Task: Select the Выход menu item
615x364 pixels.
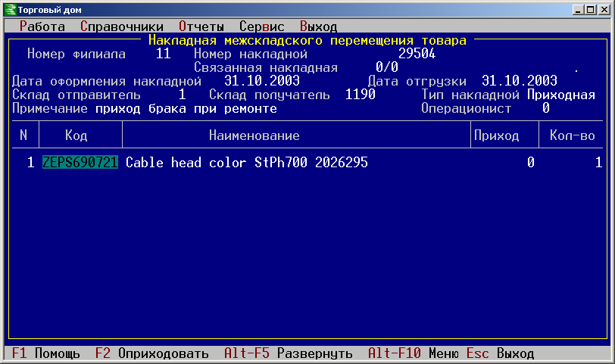Action: point(318,26)
